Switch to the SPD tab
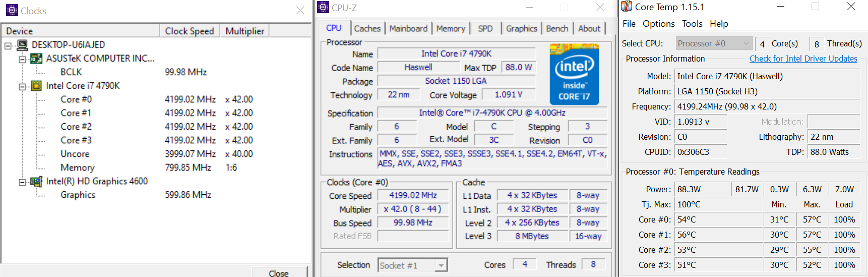Image resolution: width=868 pixels, height=277 pixels. (485, 29)
